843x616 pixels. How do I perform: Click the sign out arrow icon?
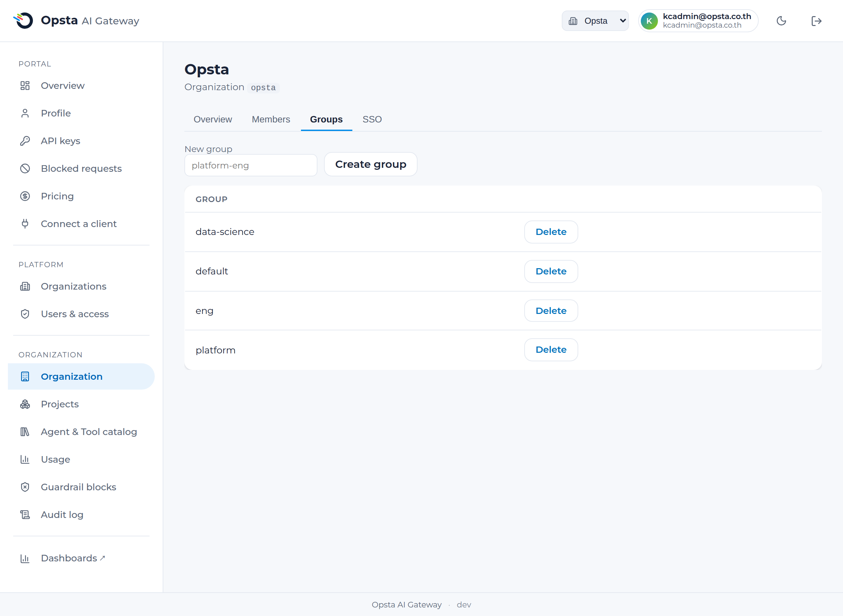pos(817,21)
